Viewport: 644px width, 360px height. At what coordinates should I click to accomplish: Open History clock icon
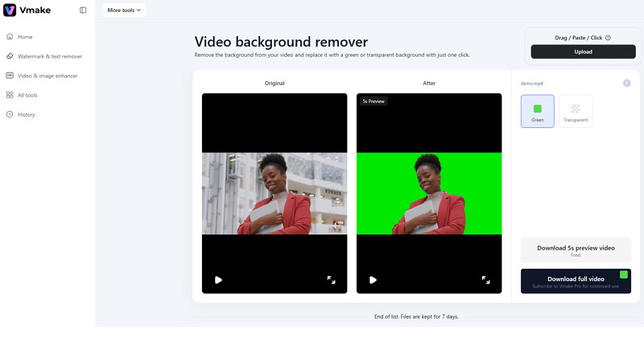10,114
